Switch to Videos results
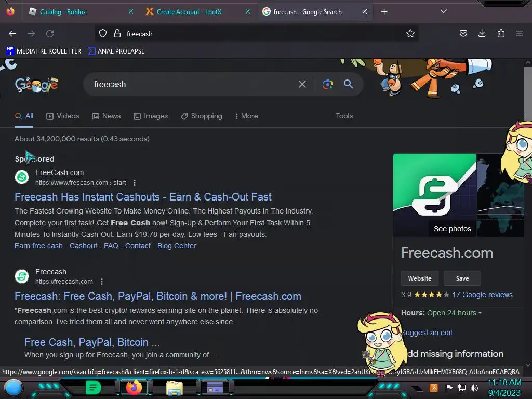This screenshot has height=399, width=532. tap(62, 116)
